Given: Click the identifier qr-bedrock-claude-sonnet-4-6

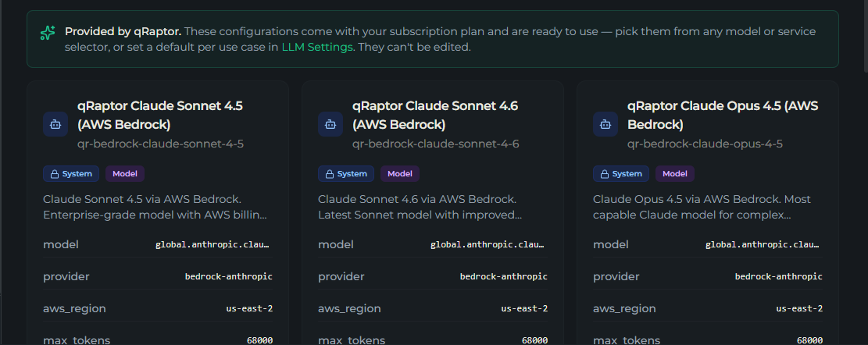Looking at the screenshot, I should [x=436, y=144].
